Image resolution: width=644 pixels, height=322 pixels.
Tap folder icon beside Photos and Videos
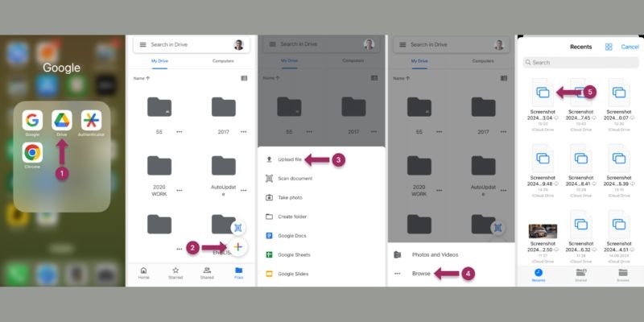coord(397,254)
